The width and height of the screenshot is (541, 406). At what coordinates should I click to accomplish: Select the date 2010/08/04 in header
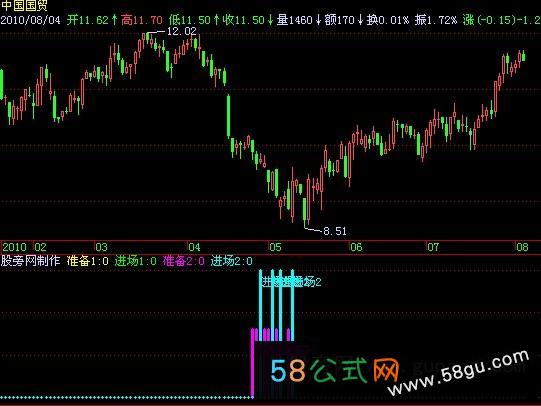tap(31, 20)
